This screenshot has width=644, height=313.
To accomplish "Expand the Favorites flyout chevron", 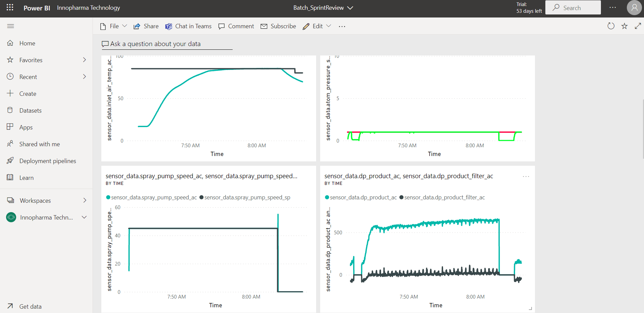I will tap(84, 60).
